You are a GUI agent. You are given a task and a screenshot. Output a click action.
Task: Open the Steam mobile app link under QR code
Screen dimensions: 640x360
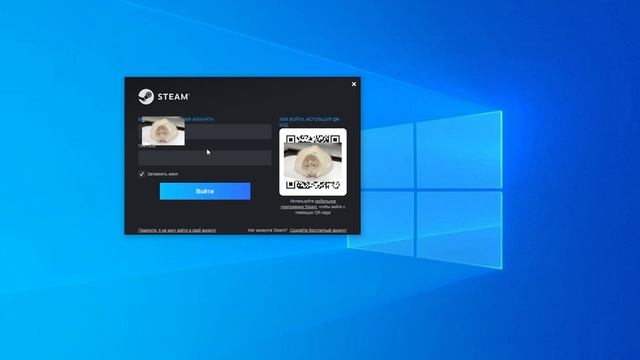point(309,204)
